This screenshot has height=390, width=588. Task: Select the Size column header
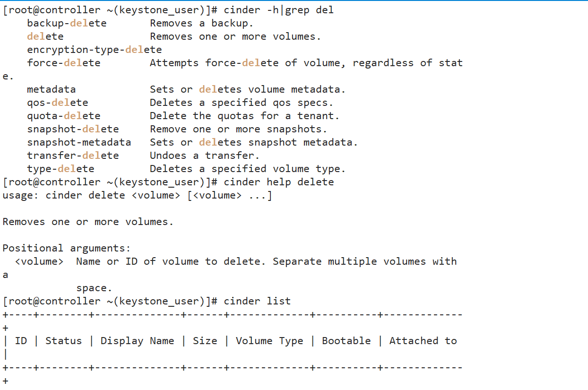point(205,341)
